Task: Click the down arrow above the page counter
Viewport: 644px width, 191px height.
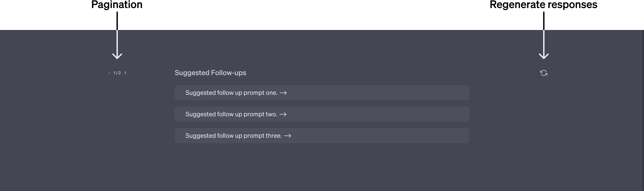Action: (117, 45)
